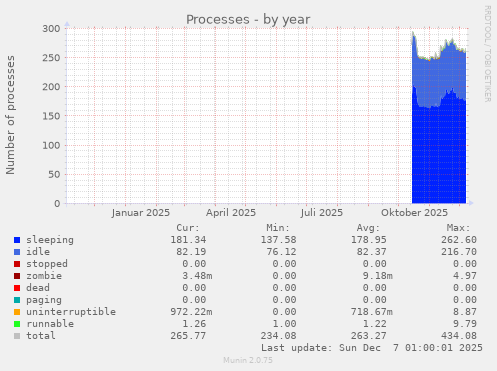497x371 pixels.
Task: Click runnable current value 1.26
Action: (194, 324)
